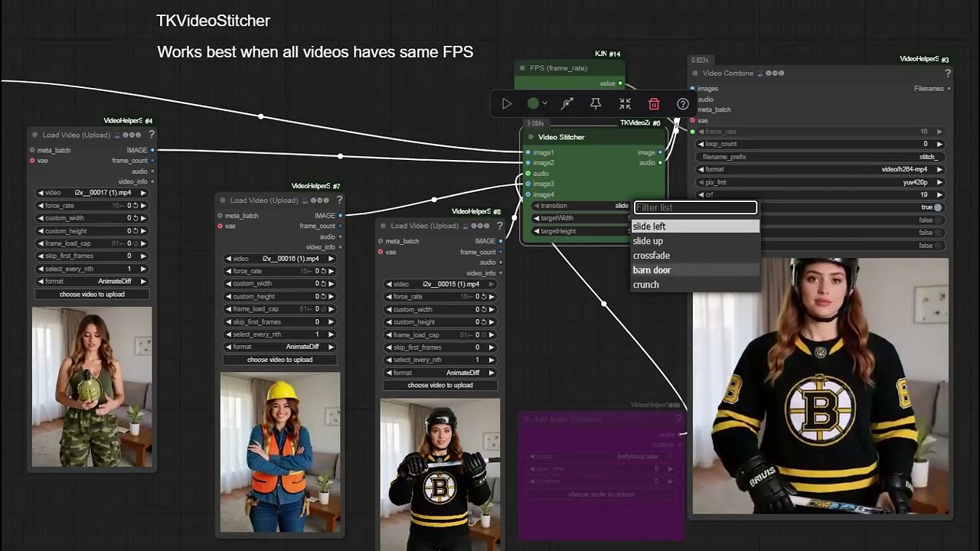The image size is (980, 551).
Task: Click reset icon on force_rate in node #4
Action: point(136,206)
